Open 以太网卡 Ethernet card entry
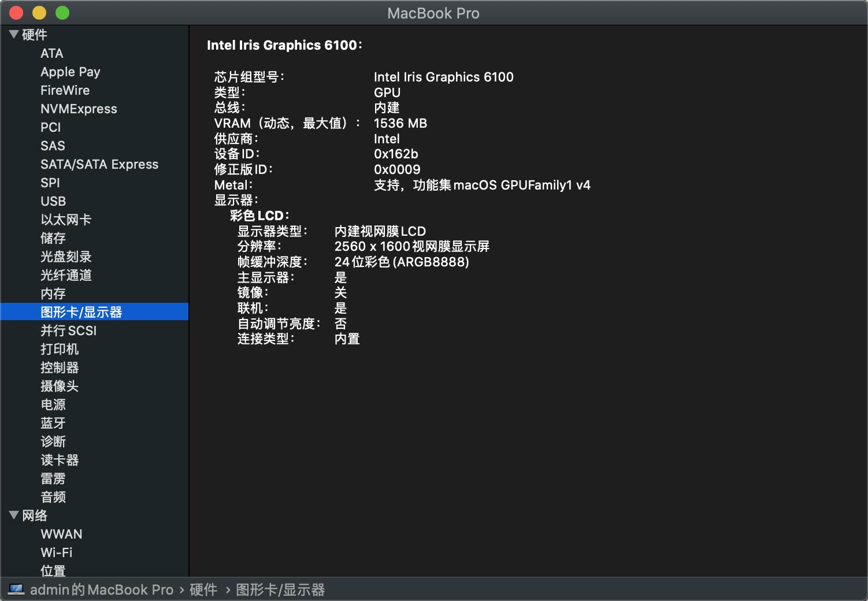 coord(66,220)
